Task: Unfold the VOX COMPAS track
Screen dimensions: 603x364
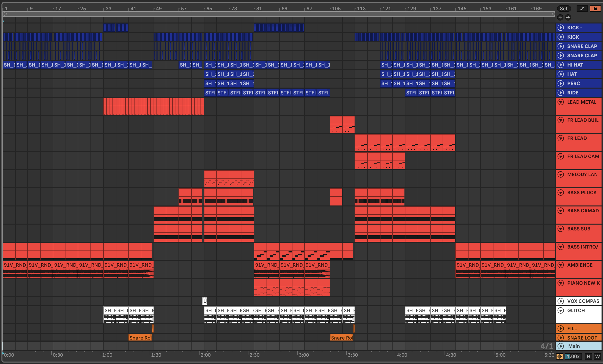Action: [561, 301]
